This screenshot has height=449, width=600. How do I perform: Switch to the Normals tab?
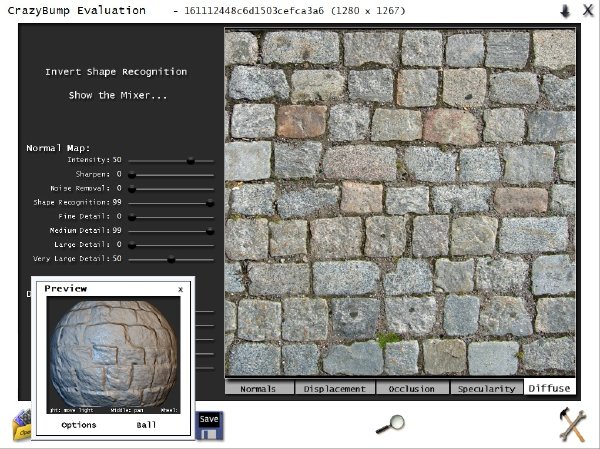click(259, 388)
